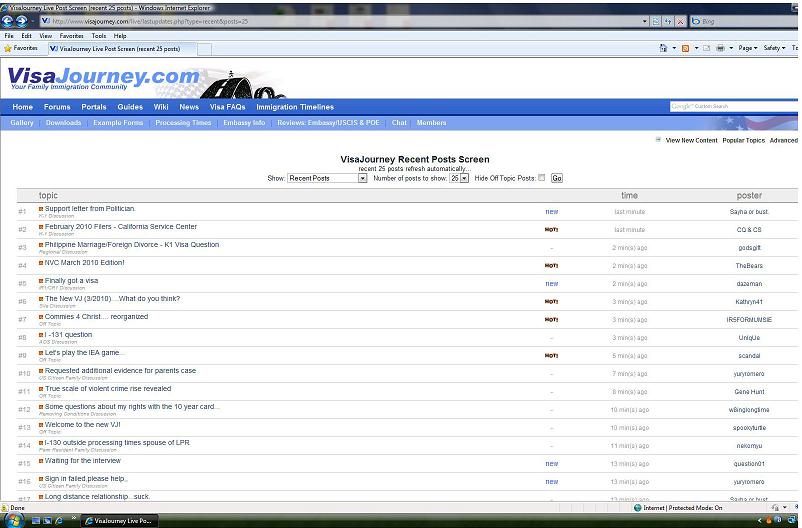Open Immigration Timelines nav link
The height and width of the screenshot is (528, 802).
(x=295, y=107)
